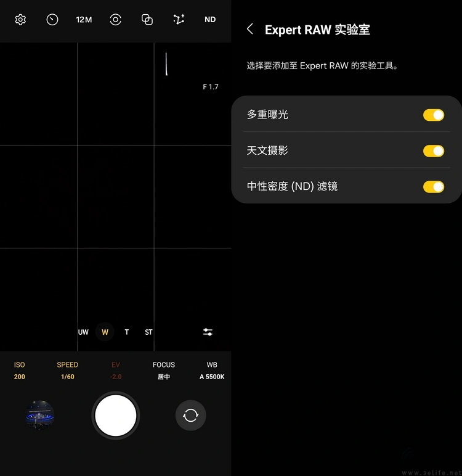Go back from Expert RAW 实验室

tap(250, 29)
